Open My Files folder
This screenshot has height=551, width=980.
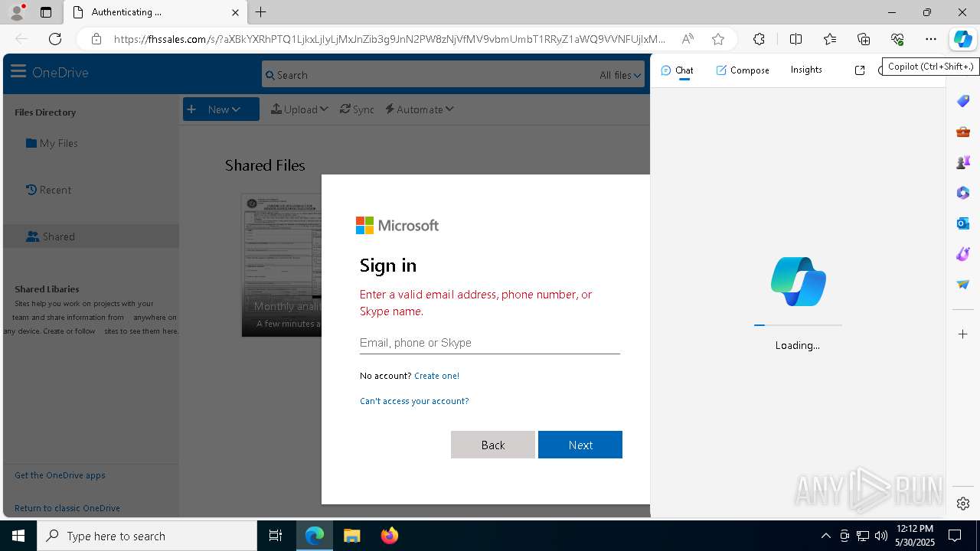click(x=52, y=143)
